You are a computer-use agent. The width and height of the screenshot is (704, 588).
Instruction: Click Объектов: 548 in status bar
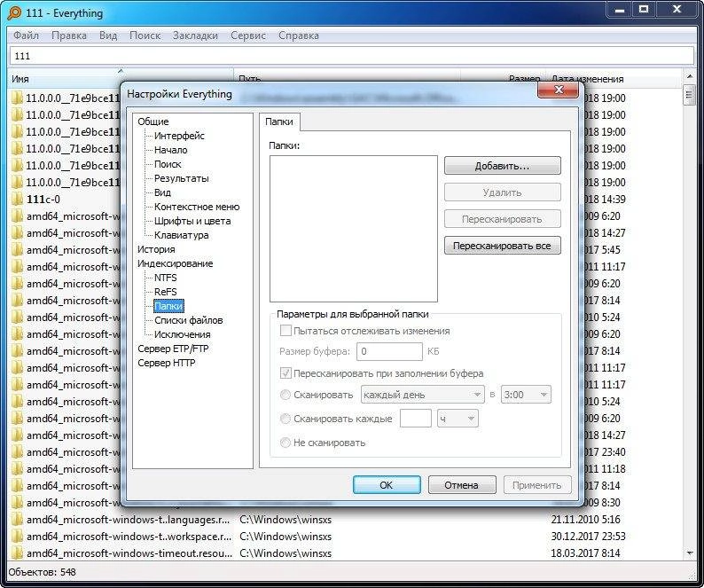pyautogui.click(x=43, y=572)
